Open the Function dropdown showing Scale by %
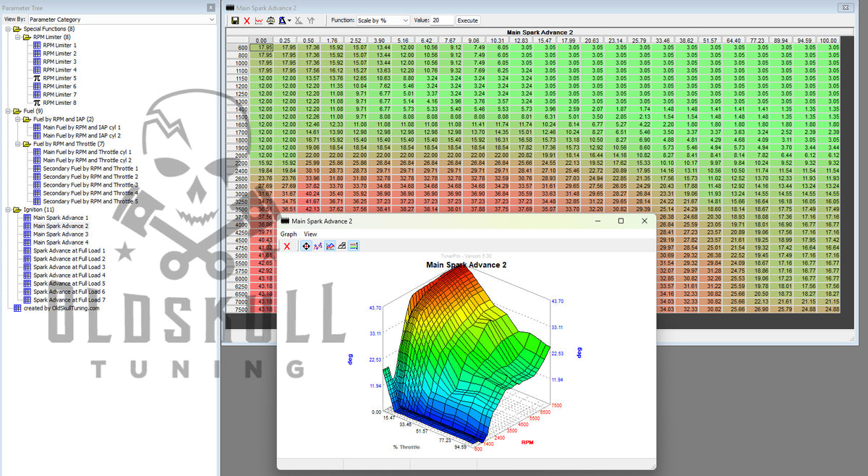This screenshot has height=476, width=868. 383,20
